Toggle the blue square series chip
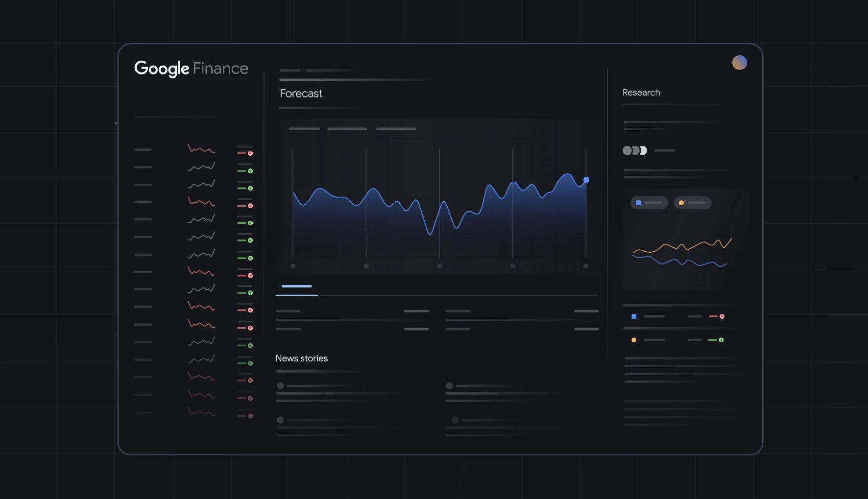This screenshot has height=499, width=868. coord(649,203)
